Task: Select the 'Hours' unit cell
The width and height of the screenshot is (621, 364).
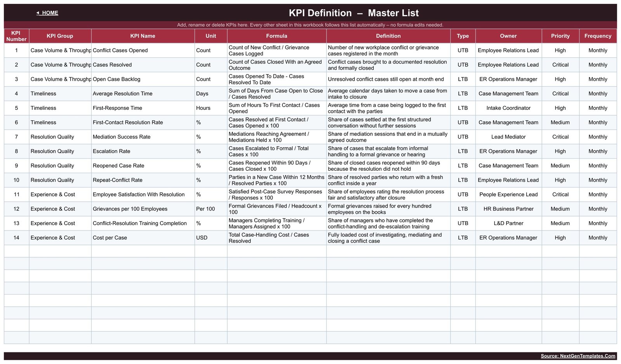Action: point(211,108)
